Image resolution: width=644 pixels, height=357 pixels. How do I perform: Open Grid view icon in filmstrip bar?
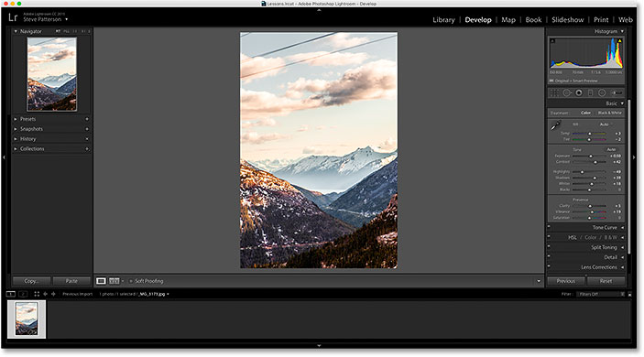pos(37,294)
